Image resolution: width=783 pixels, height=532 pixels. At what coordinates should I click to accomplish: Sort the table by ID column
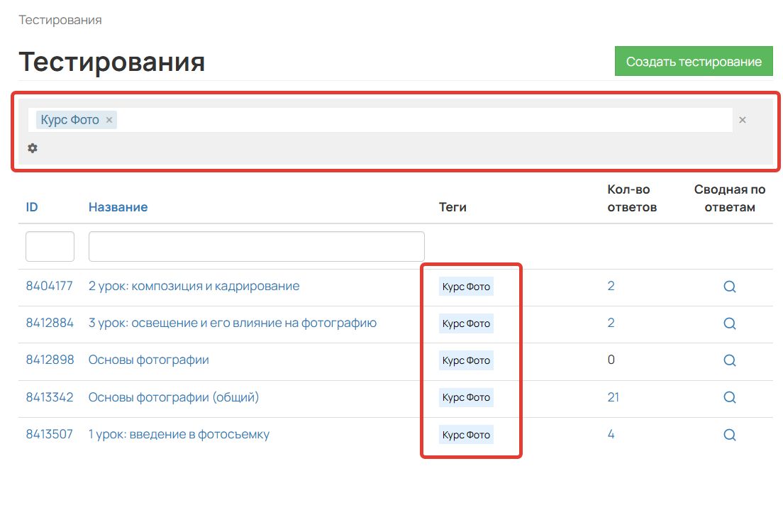pyautogui.click(x=31, y=206)
